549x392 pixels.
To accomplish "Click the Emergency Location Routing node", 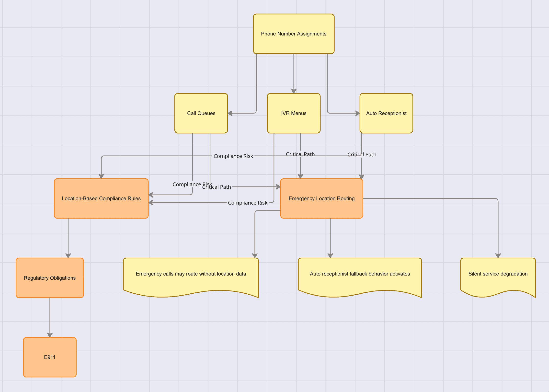I will tap(321, 198).
